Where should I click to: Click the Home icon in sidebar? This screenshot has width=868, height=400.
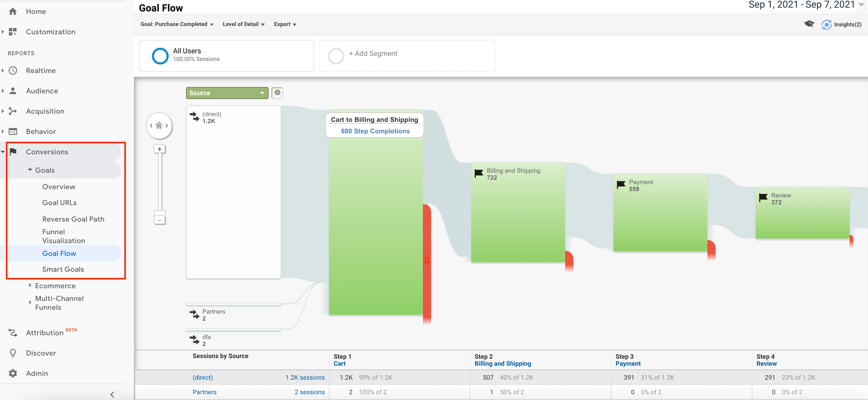tap(13, 11)
